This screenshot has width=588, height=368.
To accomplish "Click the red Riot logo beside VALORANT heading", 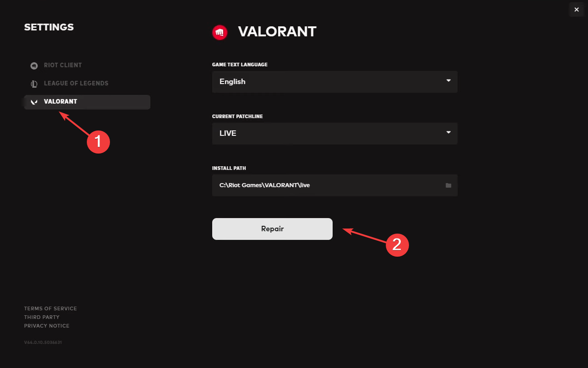I will [220, 32].
